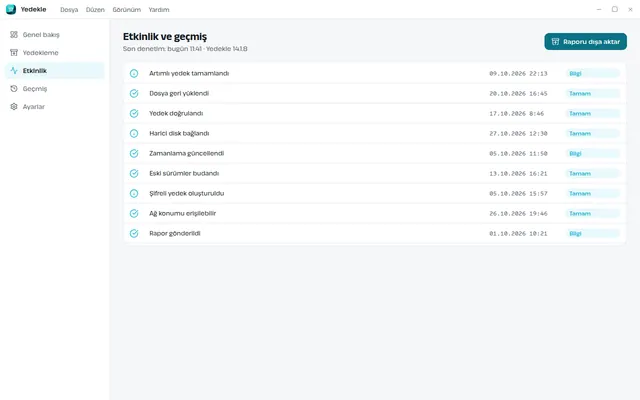Click Bilgi badge on Zamanlama güncellendi row

point(593,153)
